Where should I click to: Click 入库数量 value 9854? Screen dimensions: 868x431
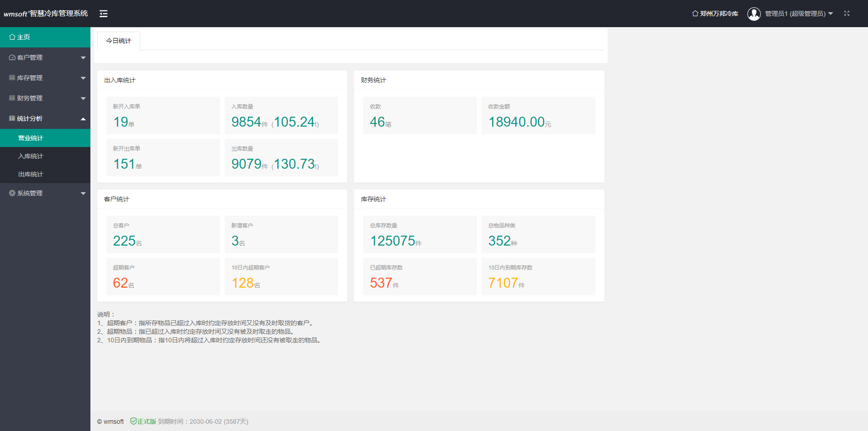click(246, 122)
